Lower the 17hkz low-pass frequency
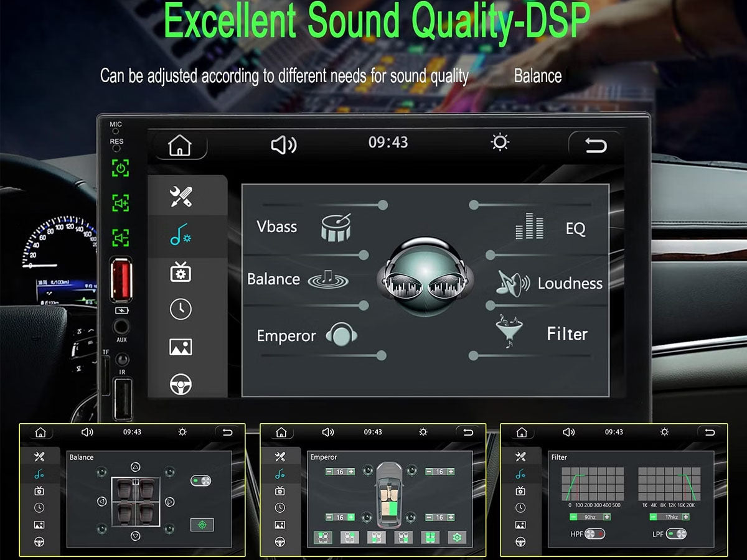This screenshot has width=747, height=560. coord(652,516)
